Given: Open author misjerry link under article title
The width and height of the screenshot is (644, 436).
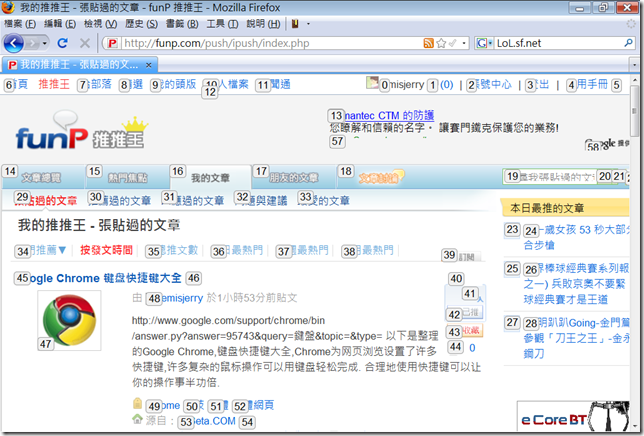Looking at the screenshot, I should [175, 298].
